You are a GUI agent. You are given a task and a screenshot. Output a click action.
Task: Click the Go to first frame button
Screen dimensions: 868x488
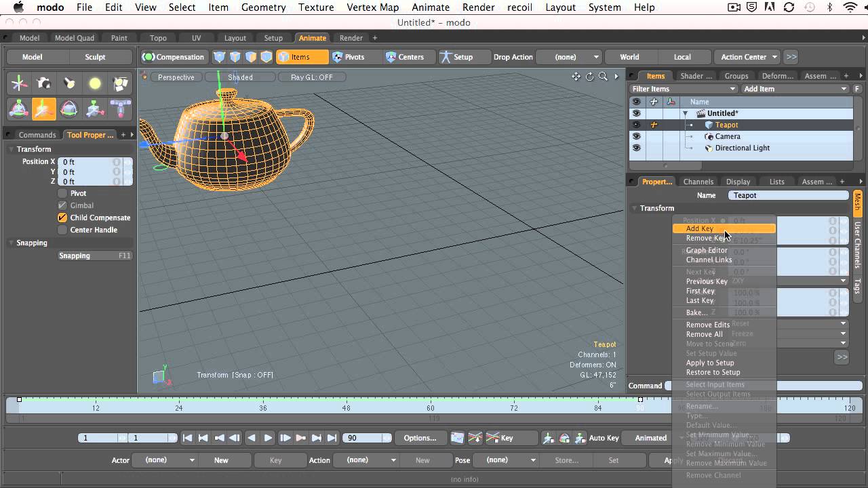pyautogui.click(x=188, y=438)
